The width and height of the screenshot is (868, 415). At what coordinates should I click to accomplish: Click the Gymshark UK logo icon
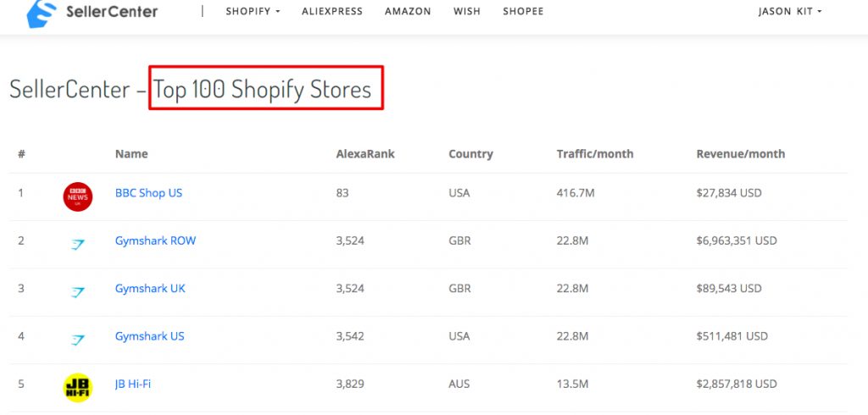(x=77, y=291)
